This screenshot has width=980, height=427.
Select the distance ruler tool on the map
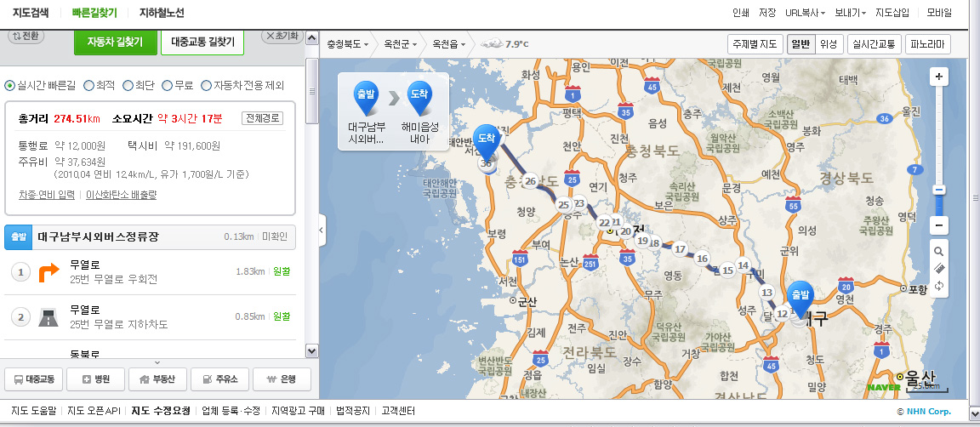coord(938,269)
